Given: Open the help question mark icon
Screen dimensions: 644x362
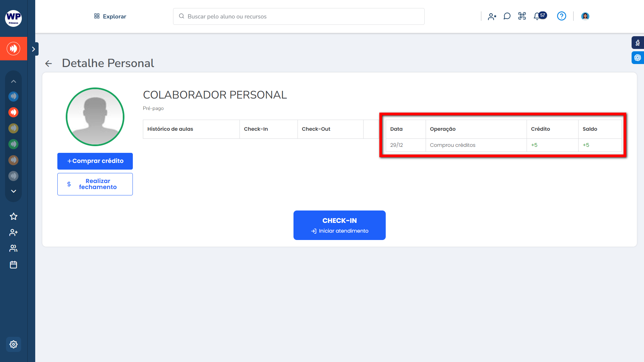Looking at the screenshot, I should [x=561, y=16].
